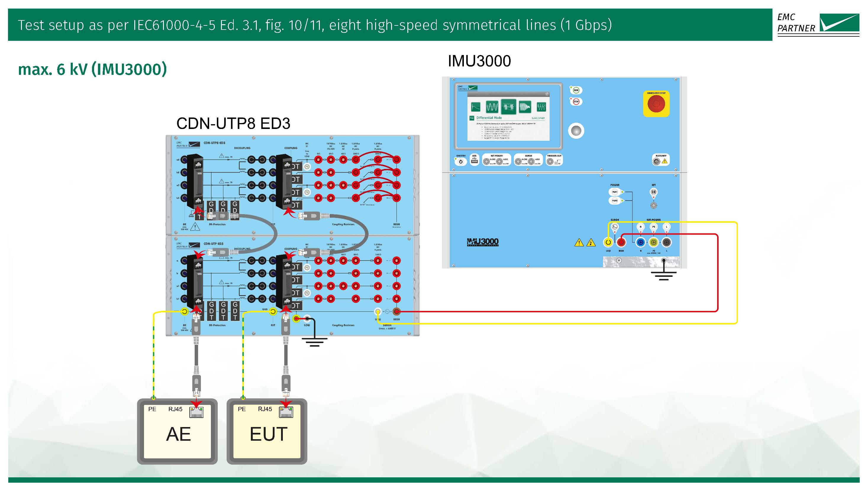Click the yellow SURGE LOW socket on the IMU3000
868x488 pixels.
click(x=608, y=242)
